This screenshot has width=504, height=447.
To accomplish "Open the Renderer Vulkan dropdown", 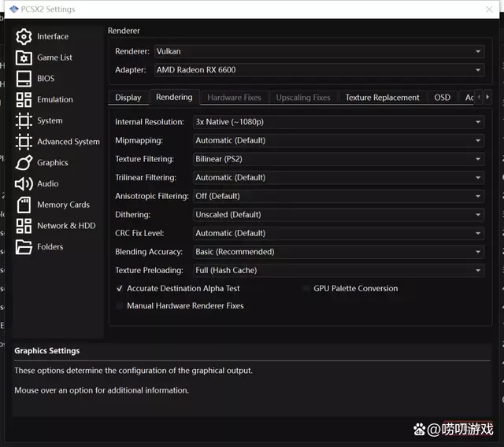I will pos(319,52).
